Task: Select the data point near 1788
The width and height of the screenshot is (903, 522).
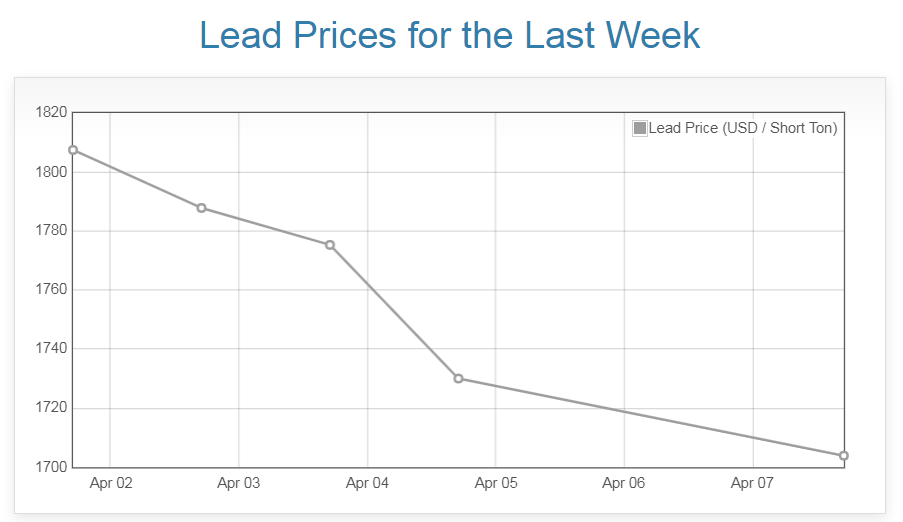Action: pyautogui.click(x=201, y=208)
